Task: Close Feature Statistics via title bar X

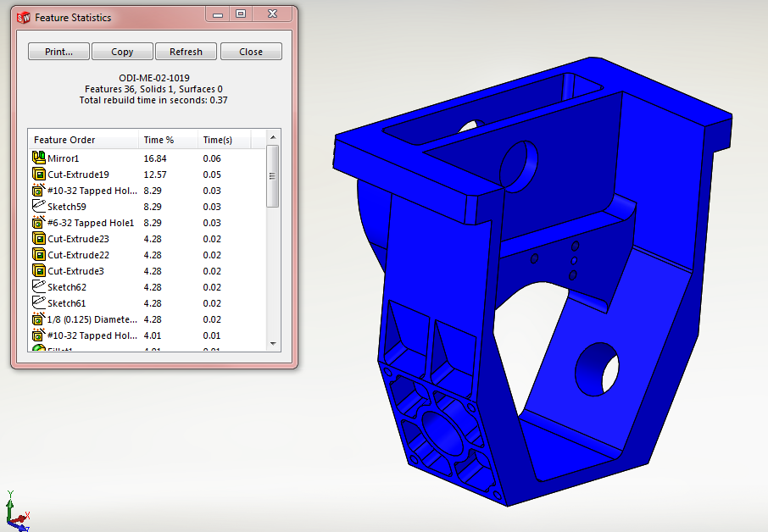Action: (x=272, y=14)
